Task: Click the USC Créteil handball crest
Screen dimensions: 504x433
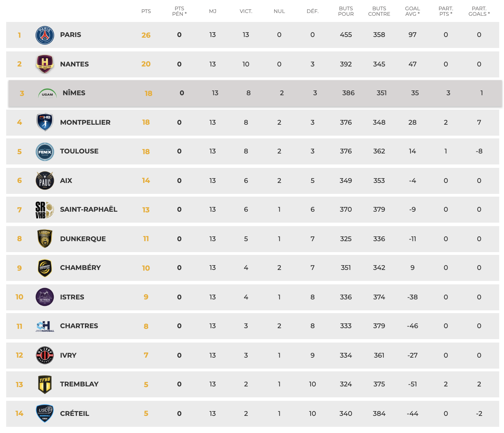Action: click(x=45, y=413)
